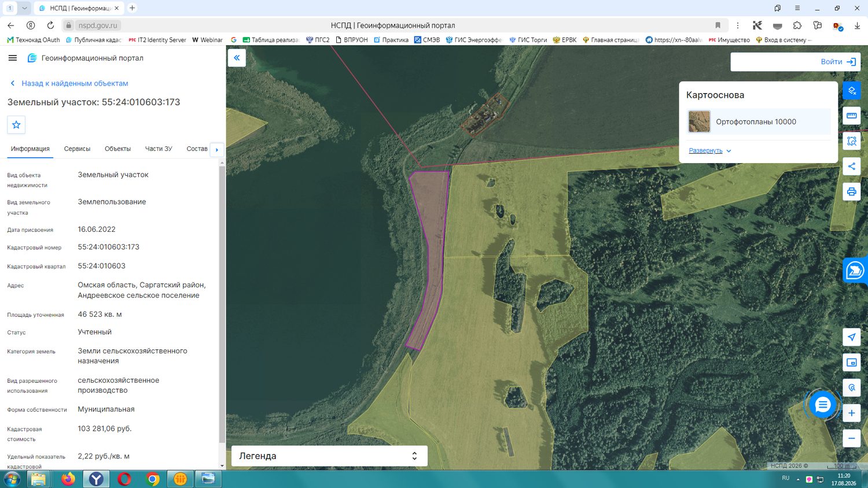868x488 pixels.
Task: Open the chat assistant bubble
Action: coord(822,405)
